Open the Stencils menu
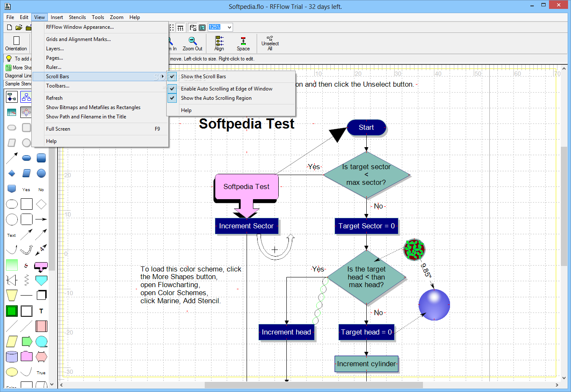 click(77, 17)
